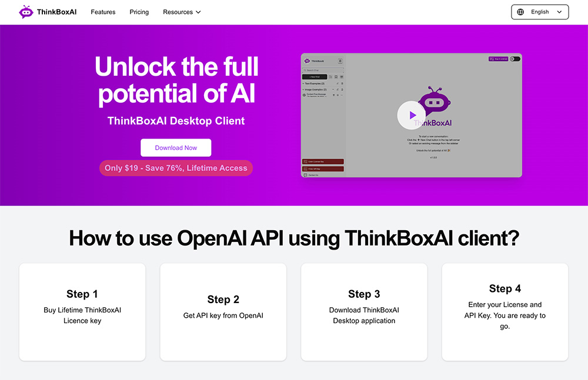
Task: Click the ThinkBoxAI brand name in header
Action: (x=56, y=12)
